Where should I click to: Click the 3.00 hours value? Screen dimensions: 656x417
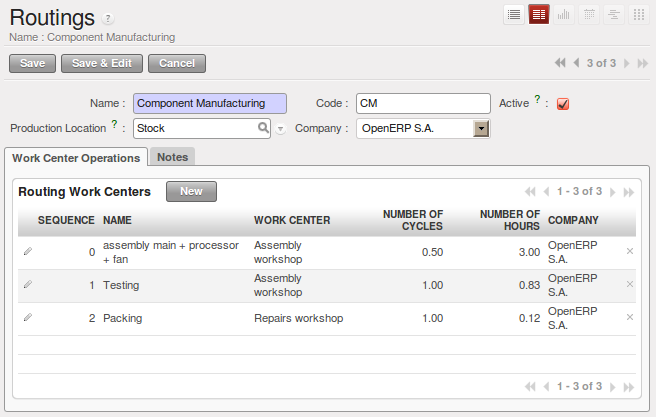coord(529,252)
